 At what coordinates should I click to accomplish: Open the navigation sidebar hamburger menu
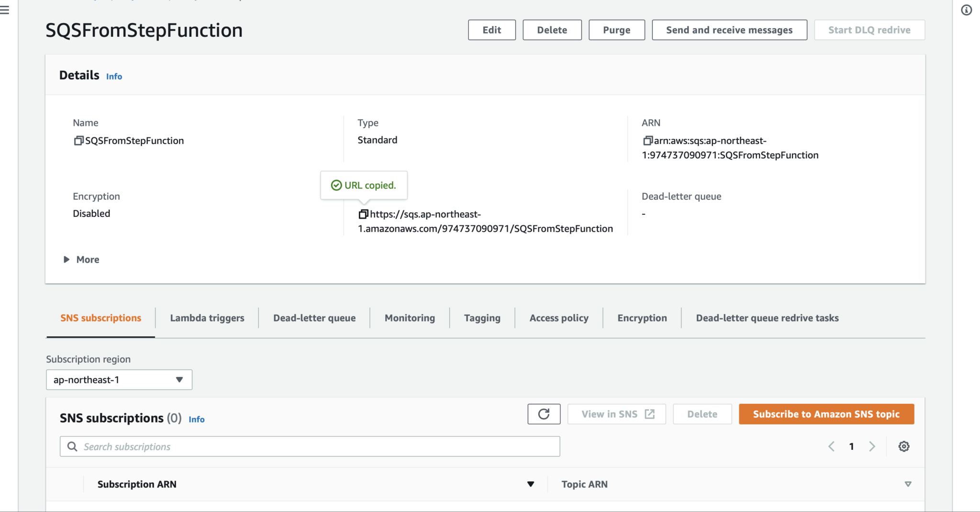pyautogui.click(x=5, y=10)
